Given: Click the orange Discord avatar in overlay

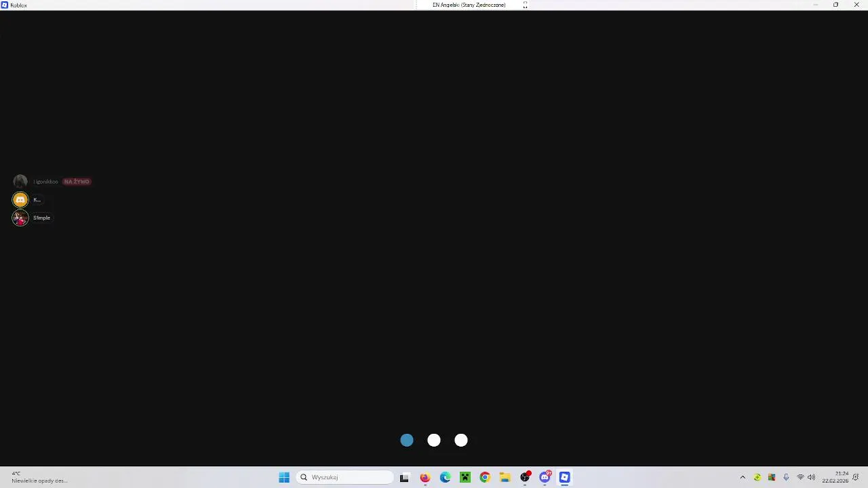Looking at the screenshot, I should 20,200.
